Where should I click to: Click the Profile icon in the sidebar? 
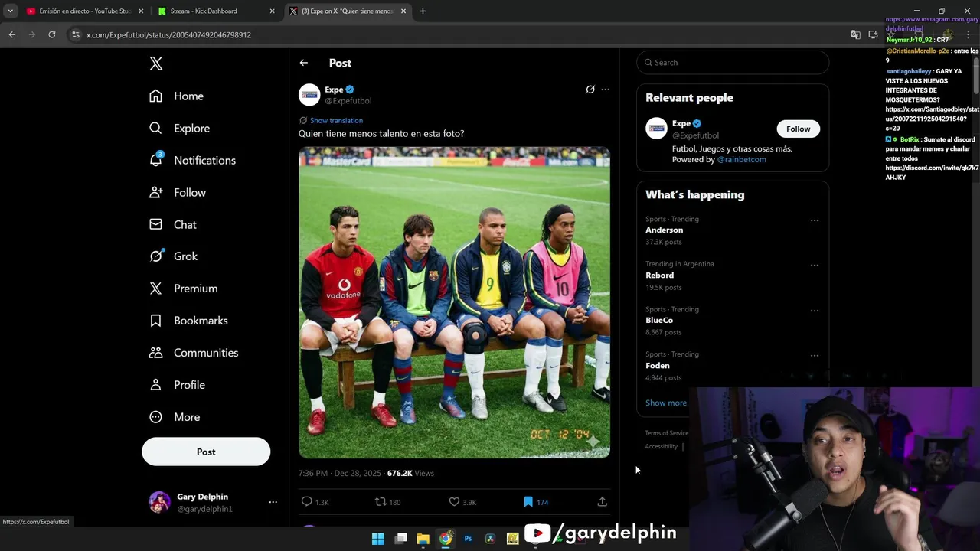pyautogui.click(x=156, y=385)
